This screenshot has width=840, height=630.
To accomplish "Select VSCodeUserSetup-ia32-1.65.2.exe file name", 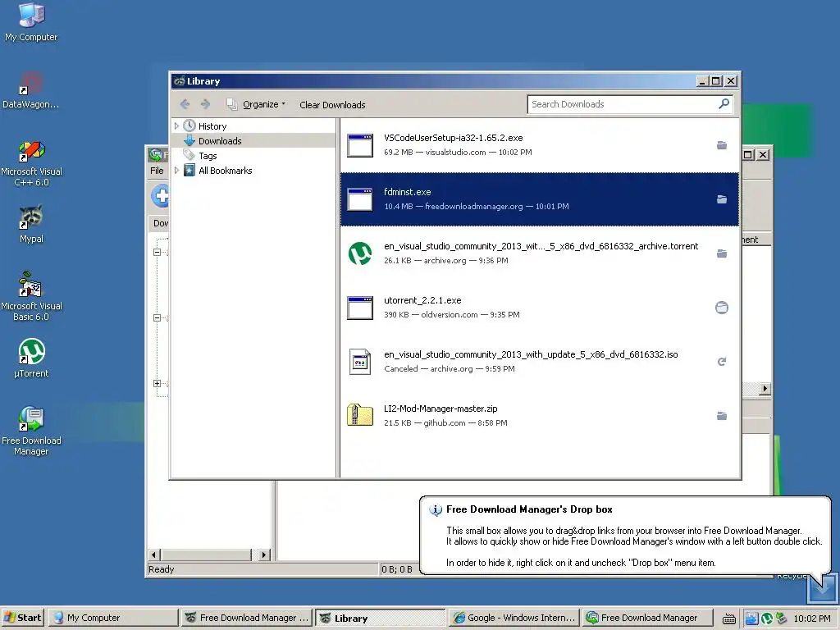I will tap(453, 138).
